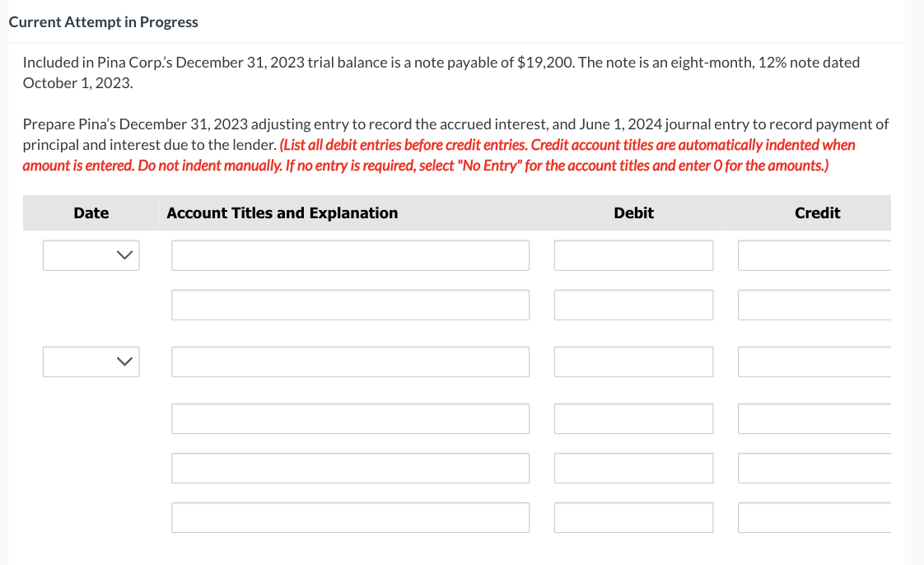
Task: Select the second Debit amount box
Action: (633, 304)
